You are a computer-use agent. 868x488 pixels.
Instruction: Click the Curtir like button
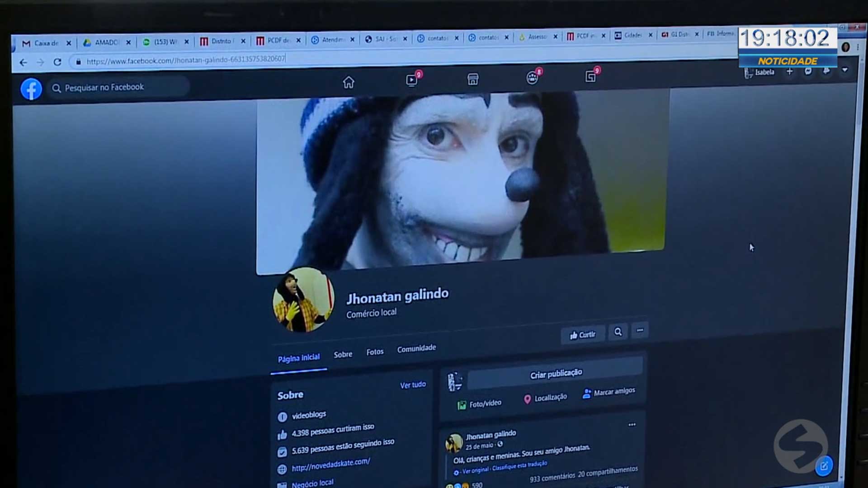(582, 335)
